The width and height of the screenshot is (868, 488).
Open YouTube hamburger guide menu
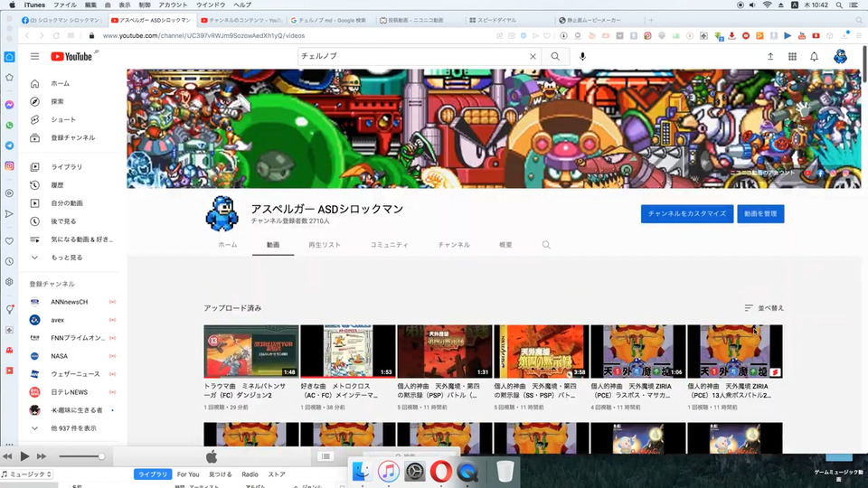(34, 56)
